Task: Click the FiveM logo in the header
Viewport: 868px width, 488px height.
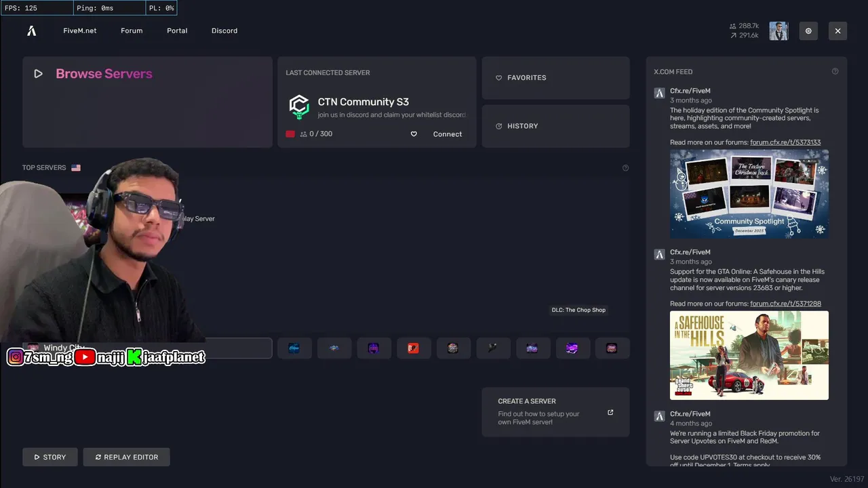Action: [x=32, y=30]
